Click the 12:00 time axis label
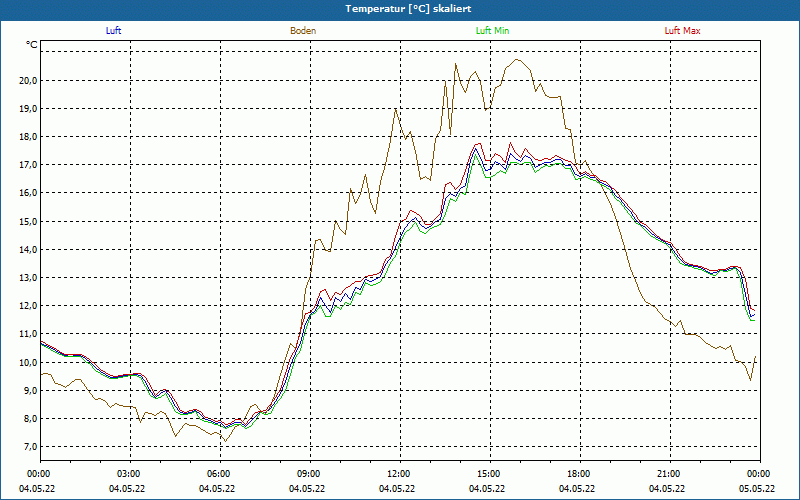This screenshot has height=500, width=800. coord(397,473)
